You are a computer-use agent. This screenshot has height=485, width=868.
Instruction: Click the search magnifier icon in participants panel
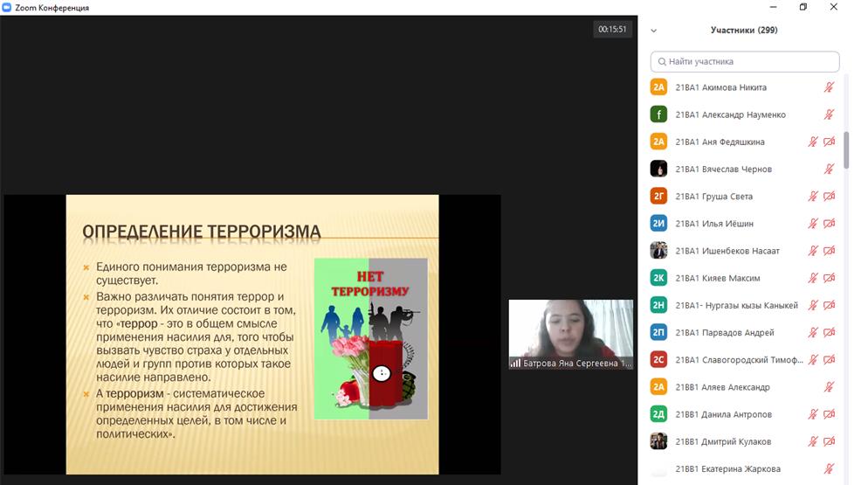pyautogui.click(x=662, y=61)
